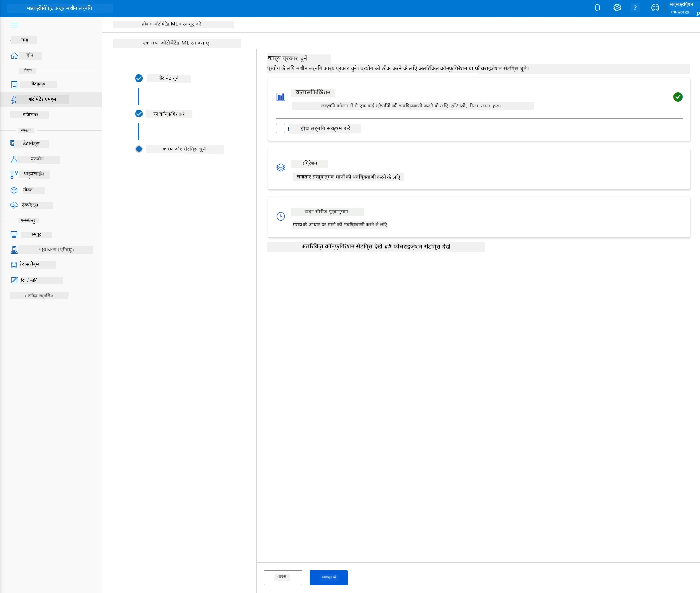This screenshot has height=593, width=700.
Task: Open the Notebooks (नोटबुक्स) sidebar icon
Action: click(x=14, y=85)
